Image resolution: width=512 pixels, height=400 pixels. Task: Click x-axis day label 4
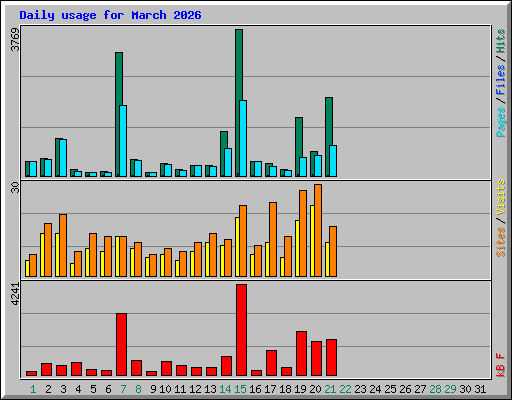tap(78, 389)
